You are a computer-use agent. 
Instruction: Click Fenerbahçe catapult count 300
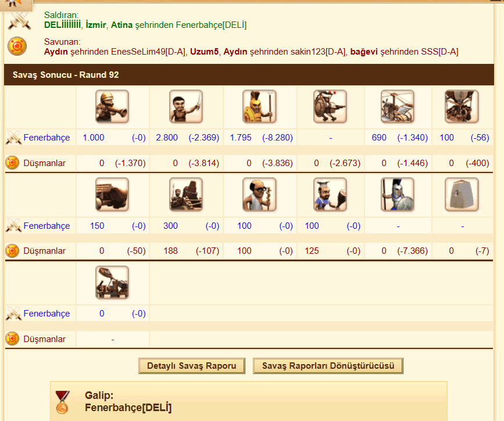pos(170,226)
